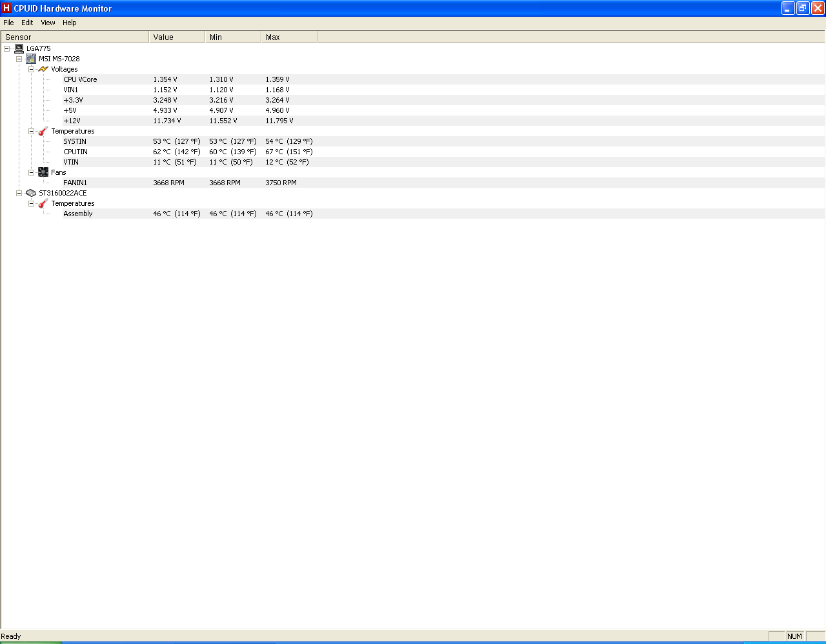Select the Voltages lightning icon

pyautogui.click(x=43, y=69)
